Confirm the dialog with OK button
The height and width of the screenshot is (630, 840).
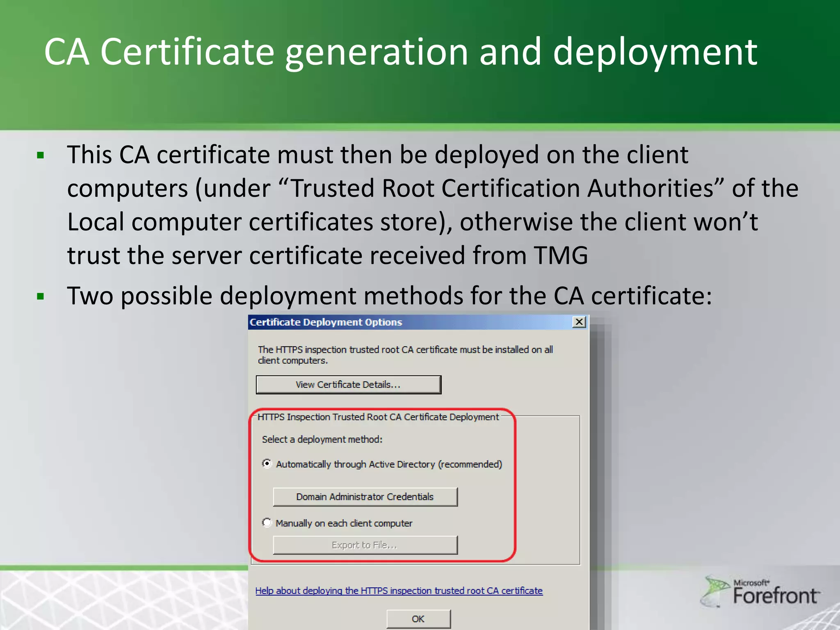point(418,619)
